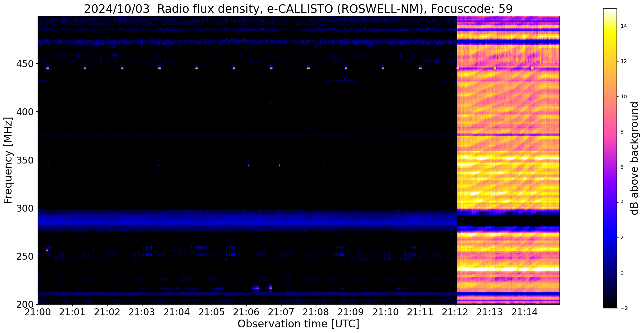Image resolution: width=644 pixels, height=333 pixels.
Task: Click the 21:12 time tick label
Action: (x=455, y=311)
